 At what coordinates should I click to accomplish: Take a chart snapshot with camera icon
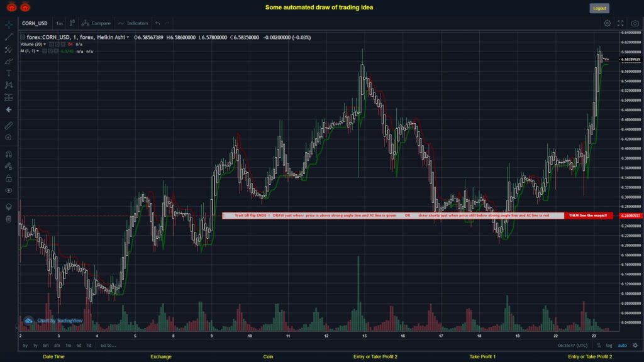635,23
